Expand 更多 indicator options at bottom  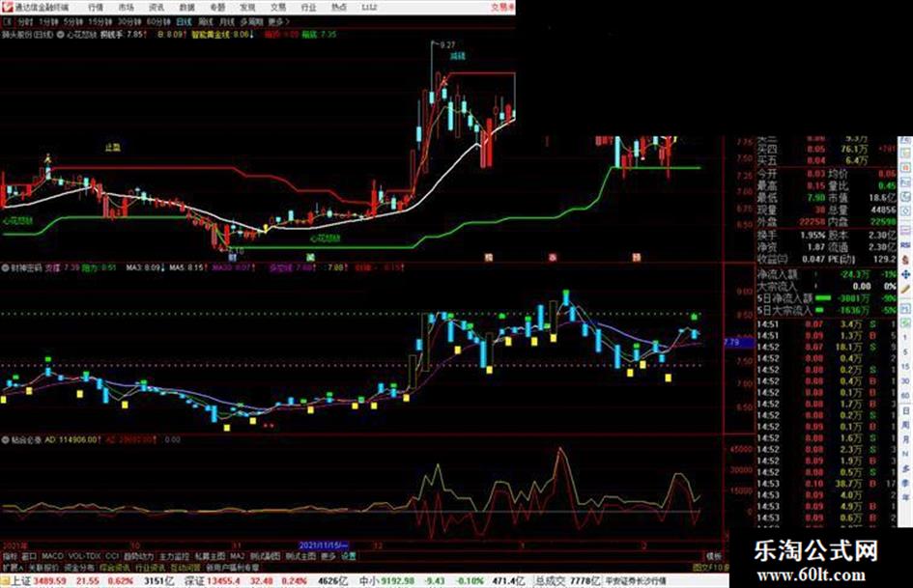[x=328, y=556]
